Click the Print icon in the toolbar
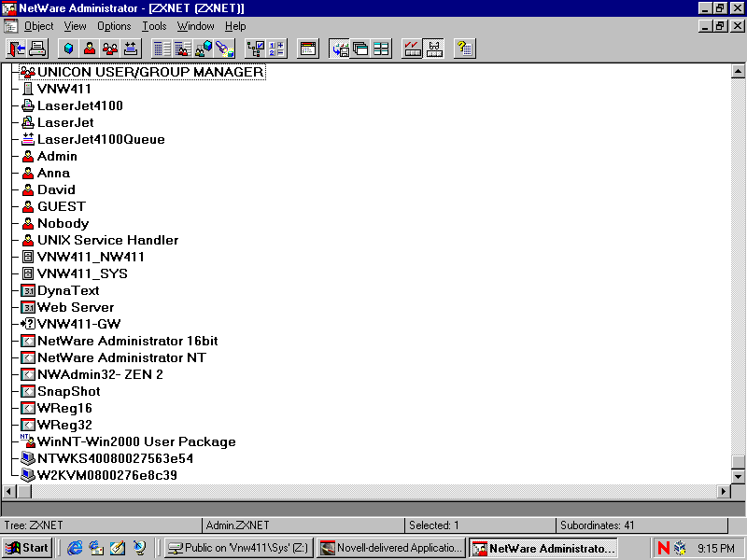 click(37, 49)
